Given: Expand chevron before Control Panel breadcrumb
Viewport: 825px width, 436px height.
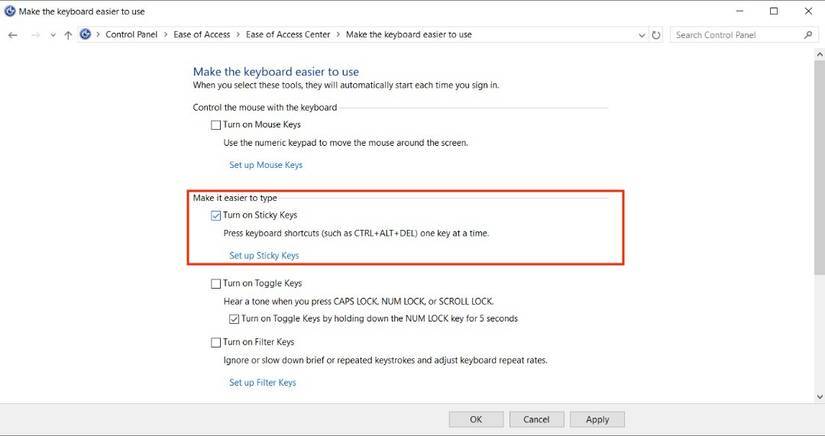Looking at the screenshot, I should pyautogui.click(x=98, y=35).
